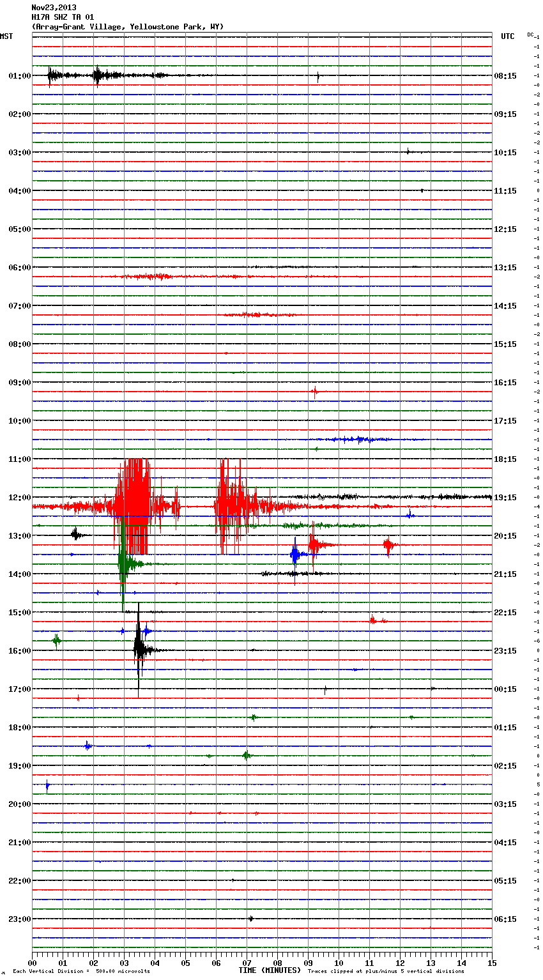Click the "08:15" UTC time label
Viewport: 543px width, 980px height.
click(x=505, y=76)
